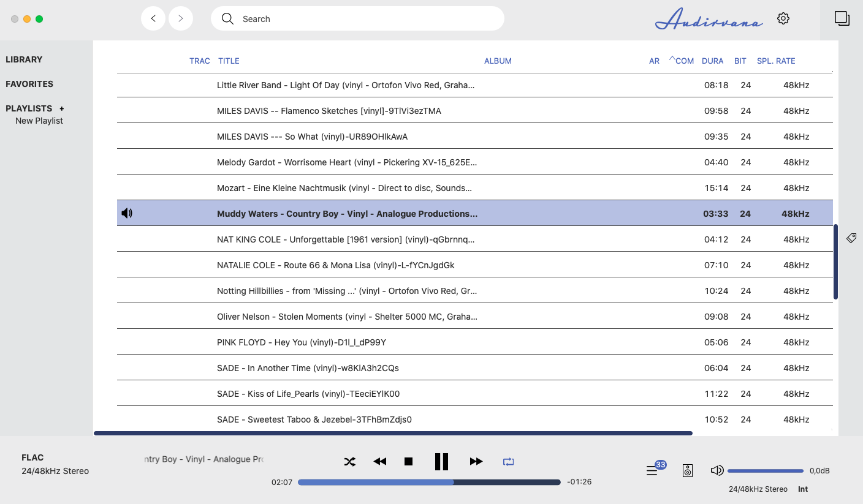The width and height of the screenshot is (863, 504).
Task: Select Mozart - Eine Kleine Nachtmusik track
Action: (x=475, y=188)
